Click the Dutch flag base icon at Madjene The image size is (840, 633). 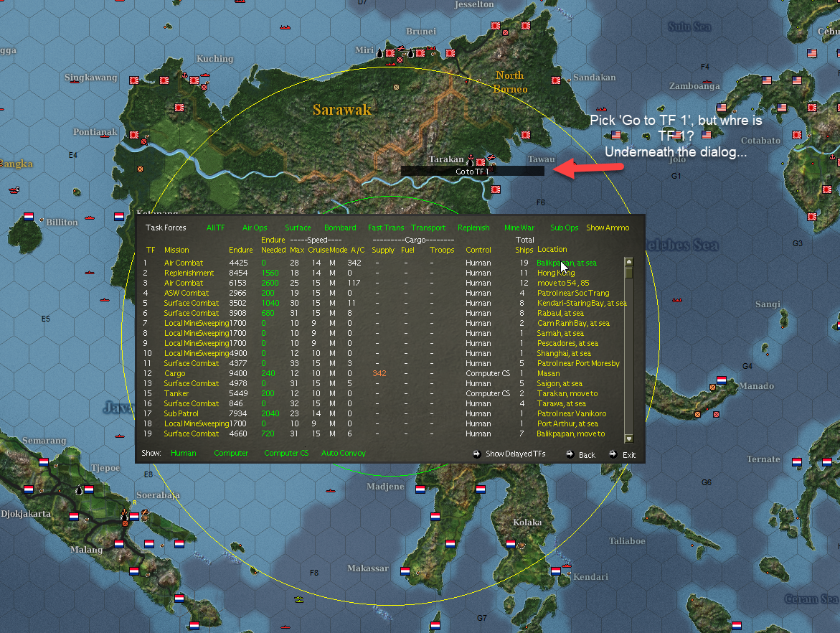point(420,489)
